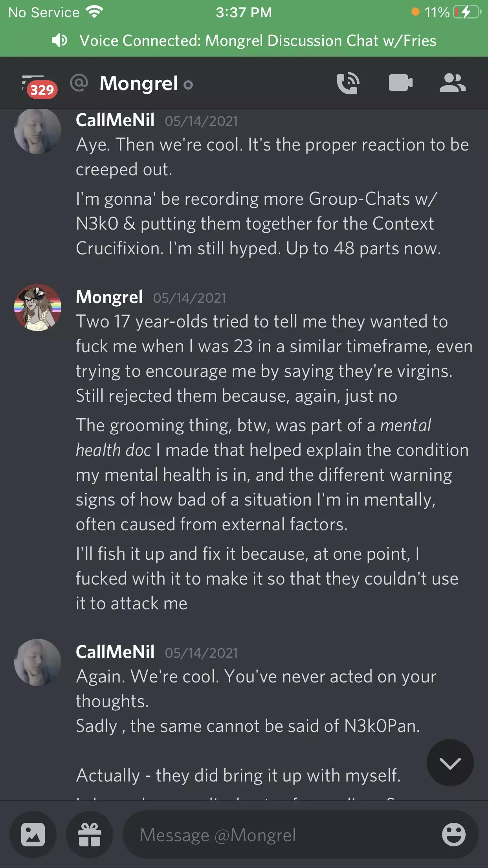This screenshot has width=488, height=868.
Task: View CallMeNil's avatar on first message
Action: pyautogui.click(x=38, y=131)
